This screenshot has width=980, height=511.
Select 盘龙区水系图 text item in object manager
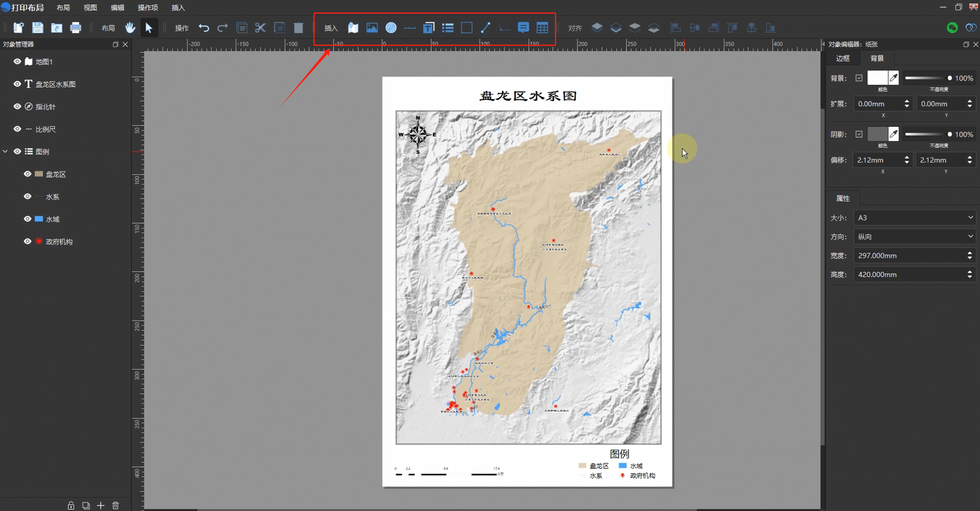pyautogui.click(x=56, y=84)
